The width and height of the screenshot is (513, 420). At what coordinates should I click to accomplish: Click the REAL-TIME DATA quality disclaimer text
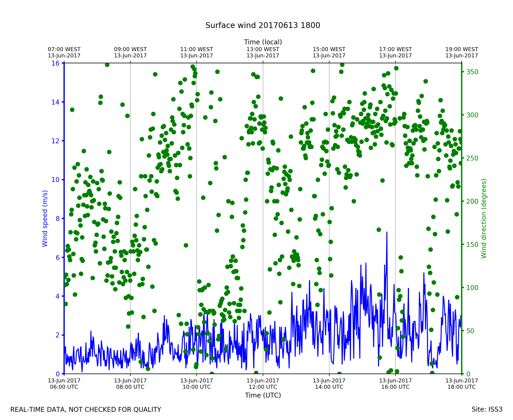click(86, 409)
